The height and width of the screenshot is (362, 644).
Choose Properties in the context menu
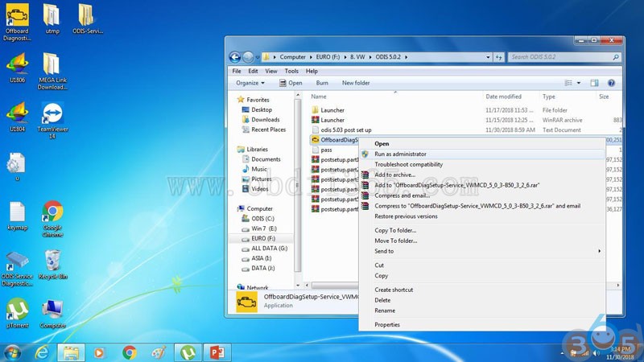(x=481, y=325)
